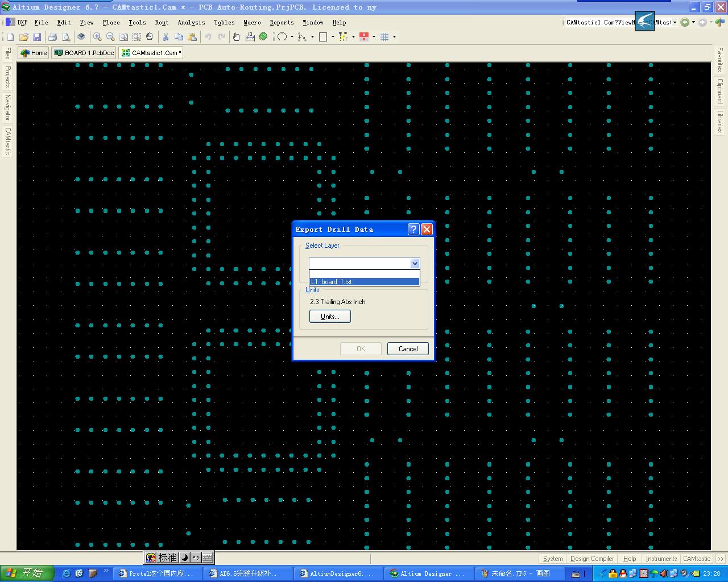Image resolution: width=728 pixels, height=582 pixels.
Task: Open the Edit menu
Action: [x=64, y=22]
